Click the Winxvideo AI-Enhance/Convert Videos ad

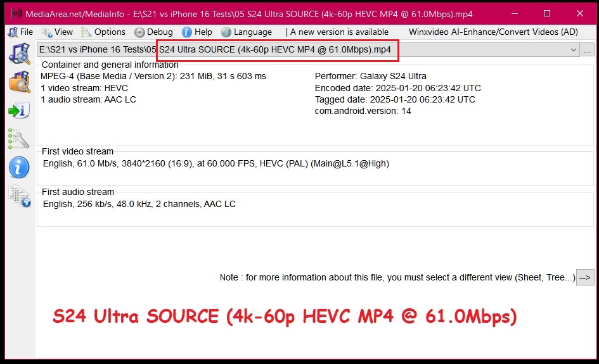[x=493, y=32]
